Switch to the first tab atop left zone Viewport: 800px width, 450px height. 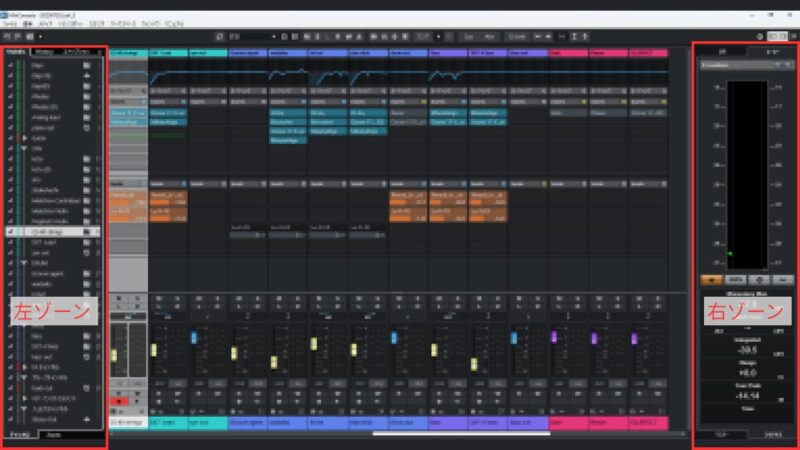pos(16,52)
